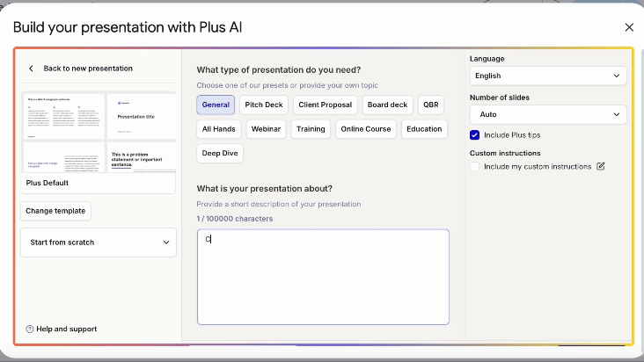Click the help question mark icon
Viewport: 644px width, 362px height.
pos(30,329)
